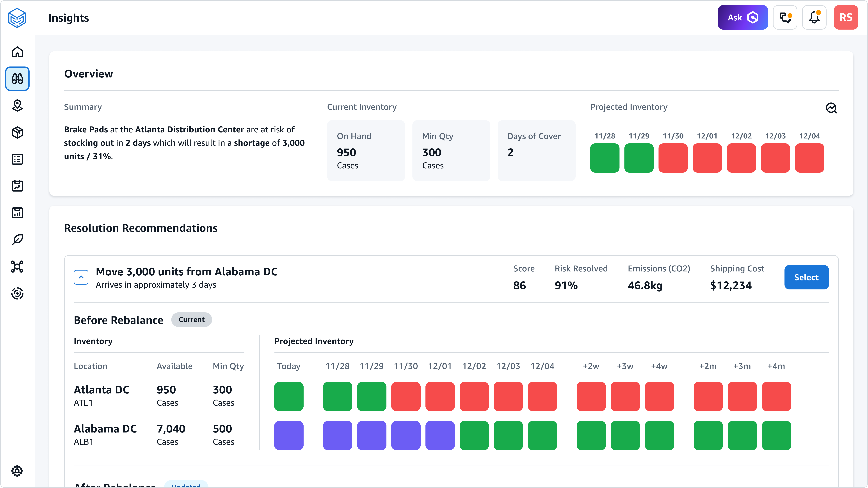This screenshot has width=868, height=488.
Task: Open the map pin location icon
Action: [x=17, y=106]
